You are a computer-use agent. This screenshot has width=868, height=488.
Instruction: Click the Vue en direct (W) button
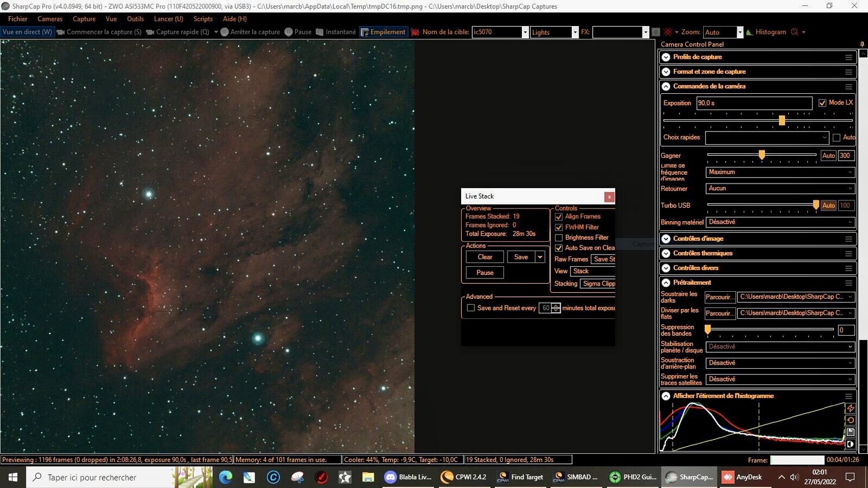tap(27, 32)
